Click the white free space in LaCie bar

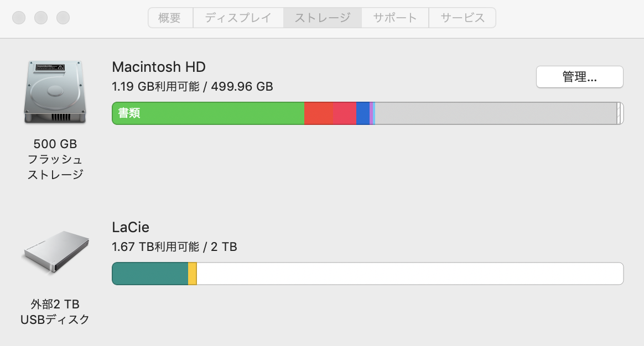(409, 274)
